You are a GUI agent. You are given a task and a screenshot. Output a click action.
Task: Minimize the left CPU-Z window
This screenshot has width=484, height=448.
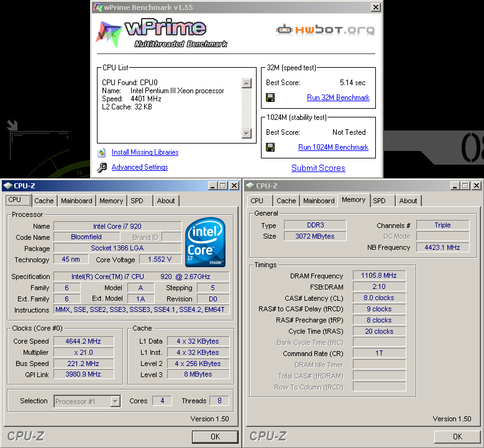coord(212,186)
